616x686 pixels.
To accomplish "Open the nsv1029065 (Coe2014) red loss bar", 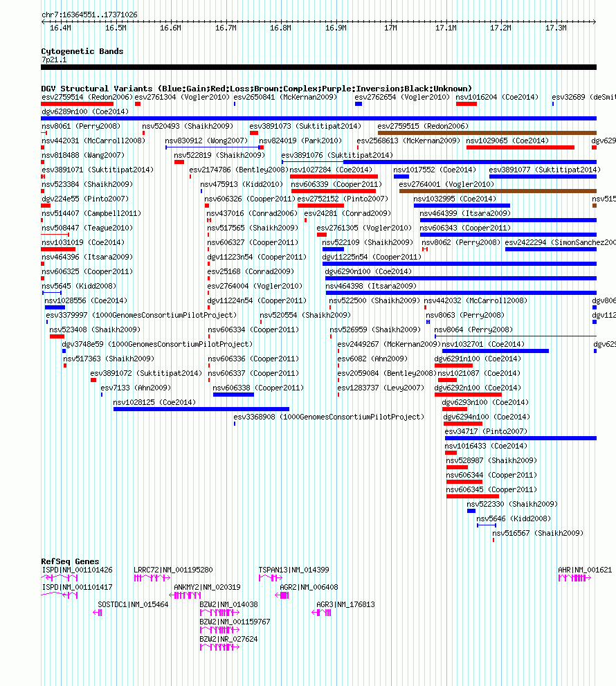I will coord(520,147).
